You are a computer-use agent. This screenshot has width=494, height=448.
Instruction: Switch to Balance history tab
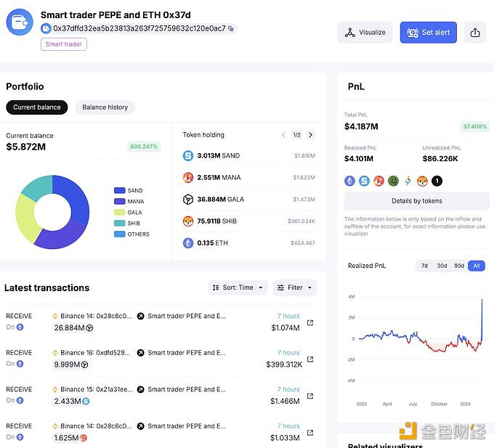[x=105, y=107]
